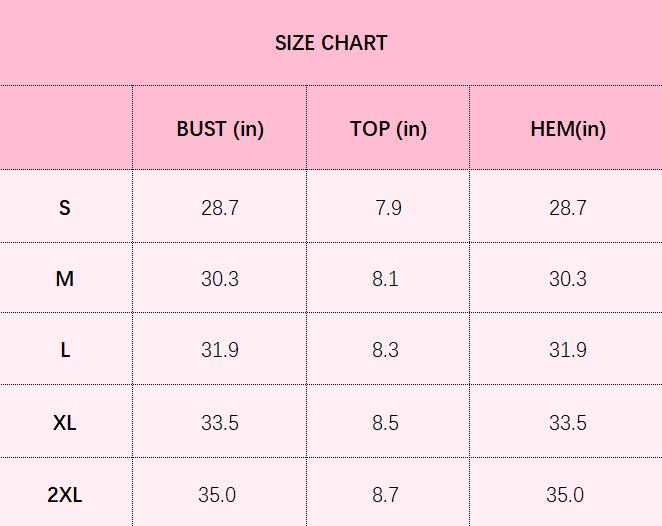This screenshot has height=526, width=662.
Task: Click the M size row label
Action: pyautogui.click(x=65, y=279)
